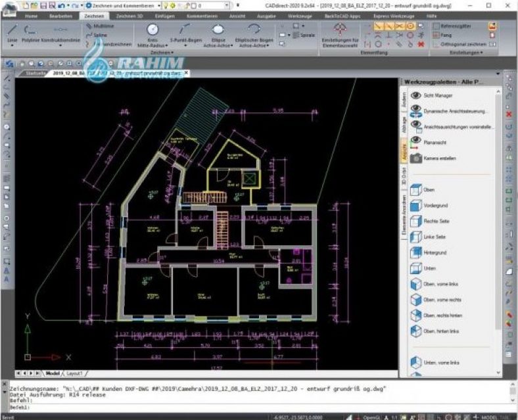The image size is (518, 420).
Task: Open the Zeichnen 3D ribbon tab
Action: pos(129,16)
